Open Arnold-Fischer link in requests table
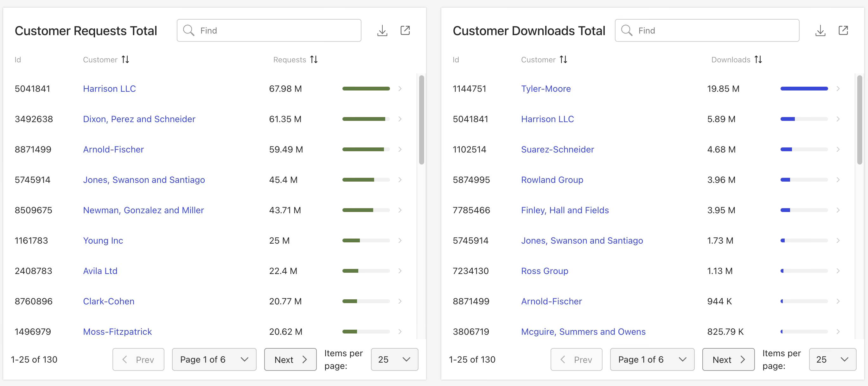868x386 pixels. 113,149
